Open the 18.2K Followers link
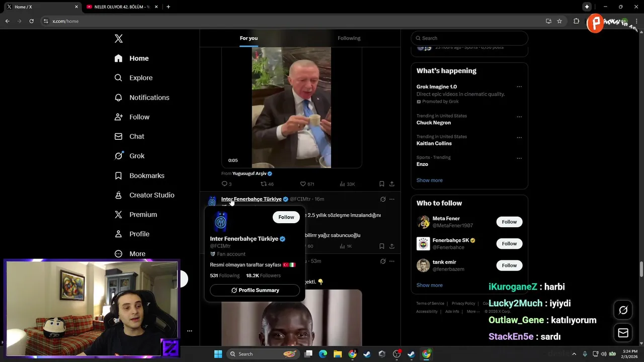 tap(263, 276)
